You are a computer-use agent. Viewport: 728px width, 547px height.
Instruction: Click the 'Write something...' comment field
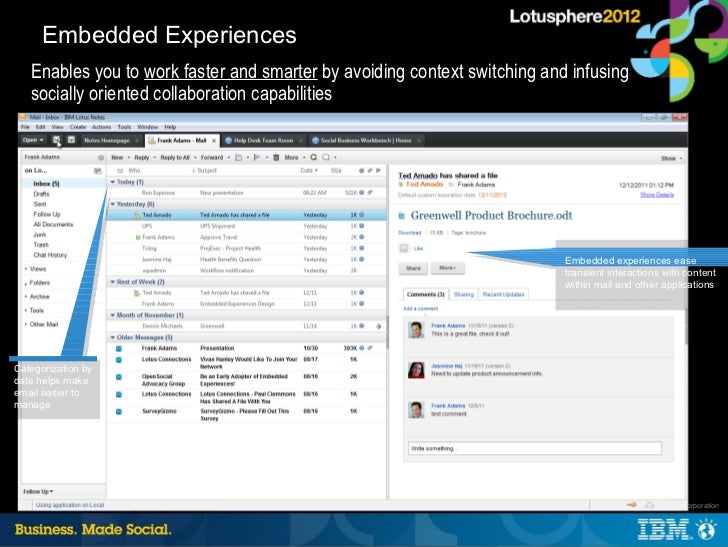coord(535,449)
